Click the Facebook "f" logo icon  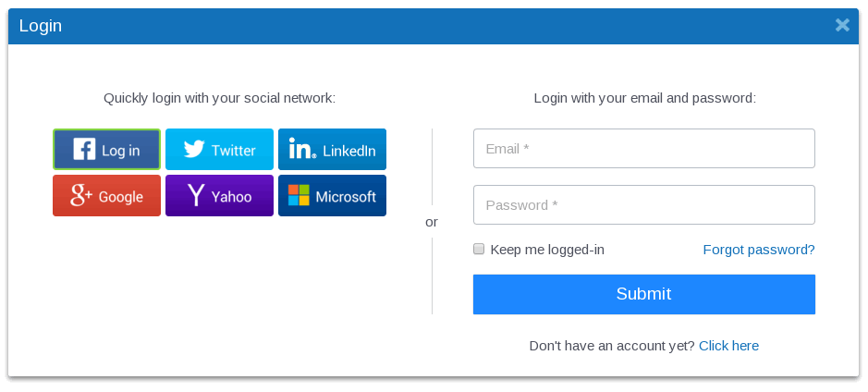(84, 149)
